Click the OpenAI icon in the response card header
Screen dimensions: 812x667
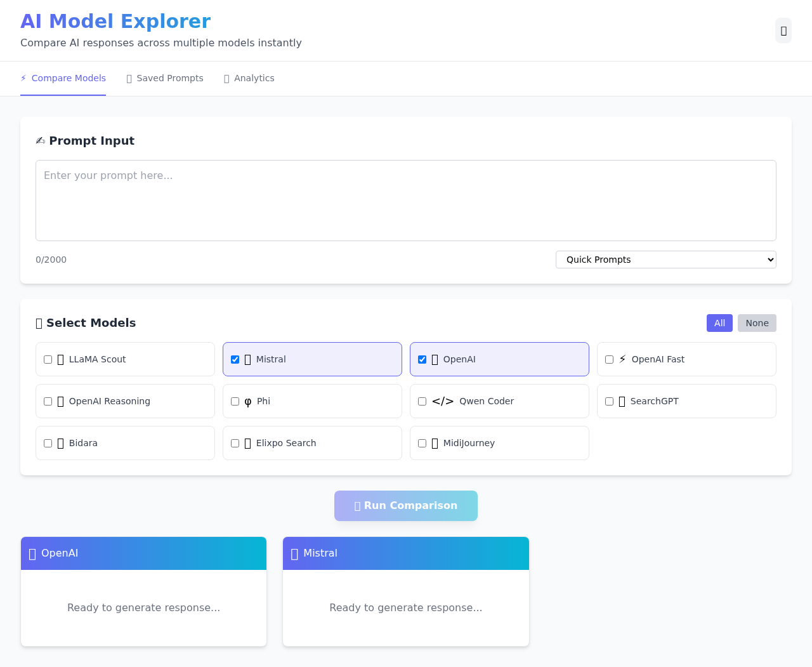(31, 553)
